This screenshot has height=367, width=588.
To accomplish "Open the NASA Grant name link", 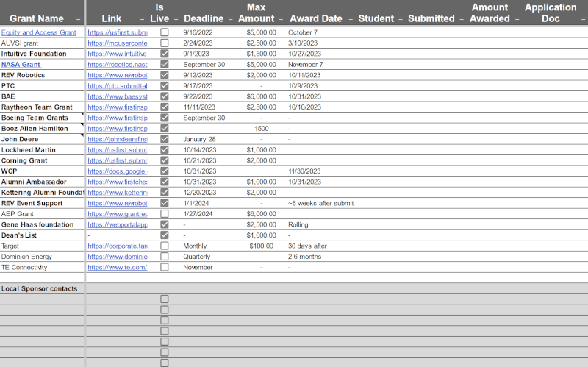I will click(21, 65).
